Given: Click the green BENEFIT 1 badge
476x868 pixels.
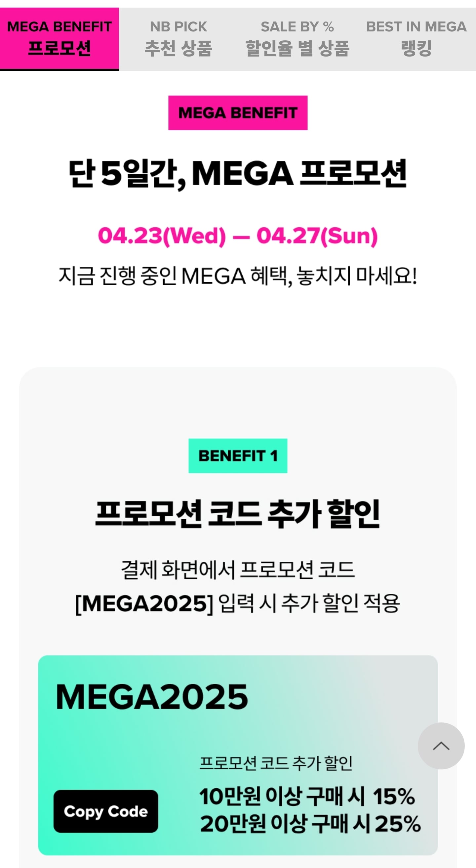Looking at the screenshot, I should coord(238,456).
